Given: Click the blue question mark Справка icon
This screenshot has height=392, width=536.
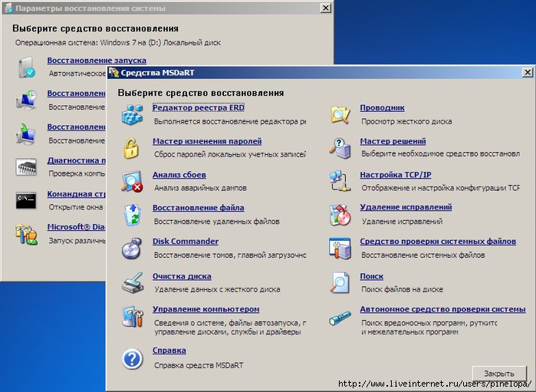Looking at the screenshot, I should (133, 359).
